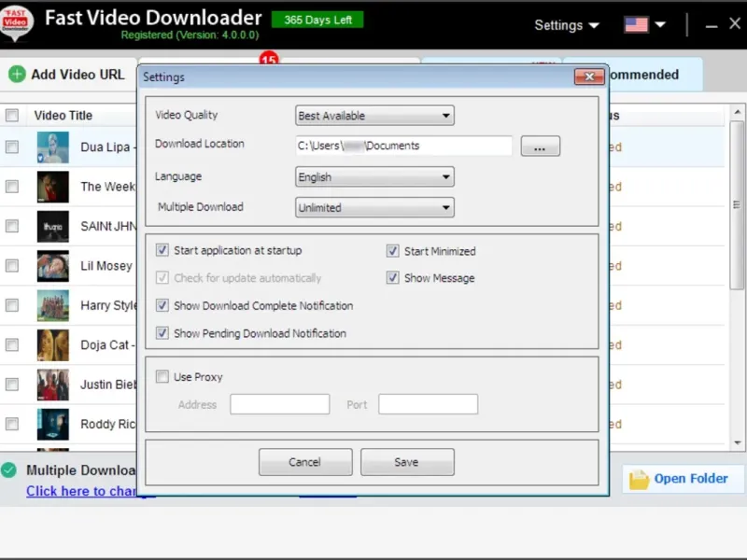Tick the checkbox for the Dua Lipa row
The width and height of the screenshot is (747, 560).
point(12,147)
